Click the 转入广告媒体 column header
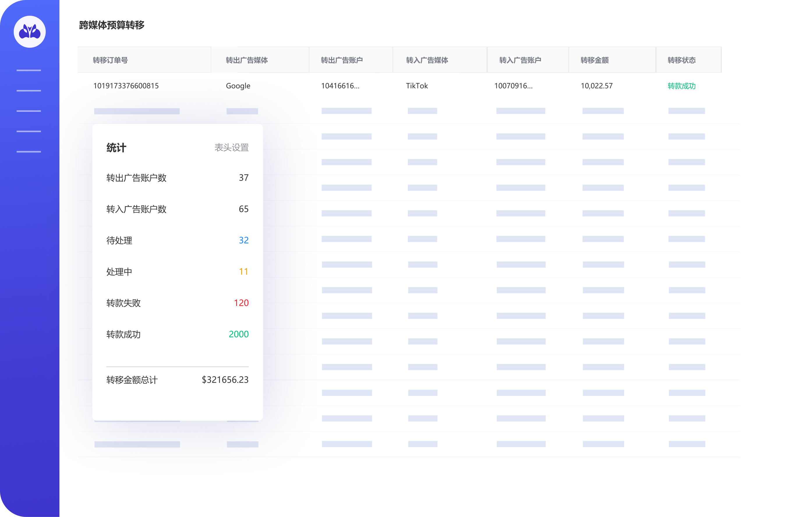 pyautogui.click(x=427, y=60)
